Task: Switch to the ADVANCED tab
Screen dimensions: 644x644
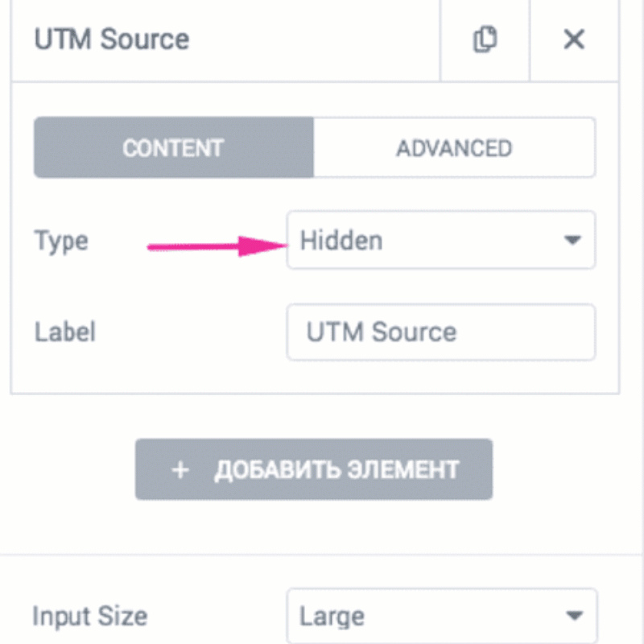Action: pos(454,147)
